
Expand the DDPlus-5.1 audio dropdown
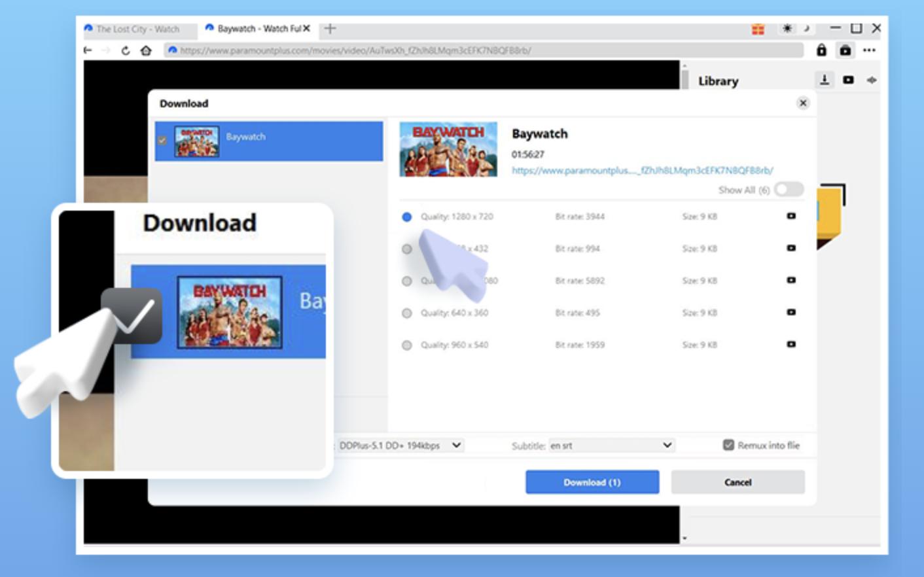pos(399,446)
